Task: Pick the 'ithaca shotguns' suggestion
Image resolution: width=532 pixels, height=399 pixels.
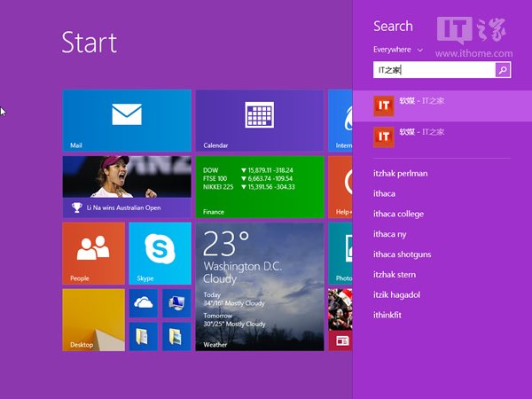Action: tap(402, 254)
